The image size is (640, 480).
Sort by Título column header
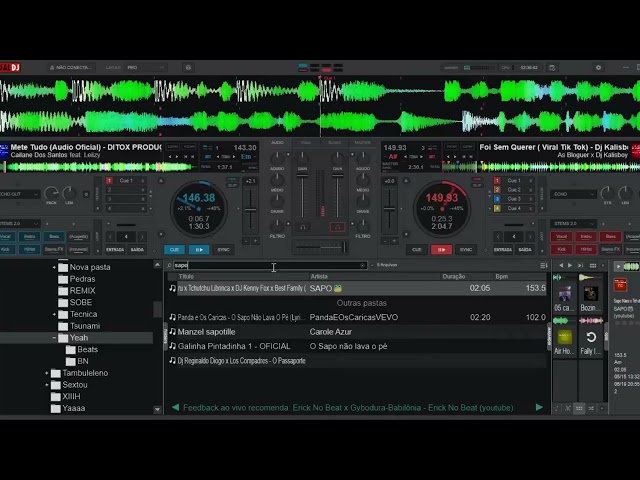(x=186, y=276)
